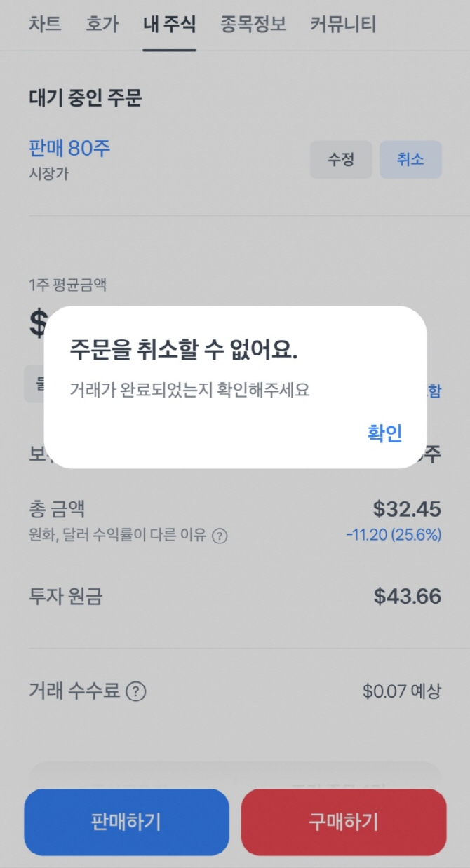Open the 차트 tab
470x868 pixels.
pyautogui.click(x=45, y=25)
